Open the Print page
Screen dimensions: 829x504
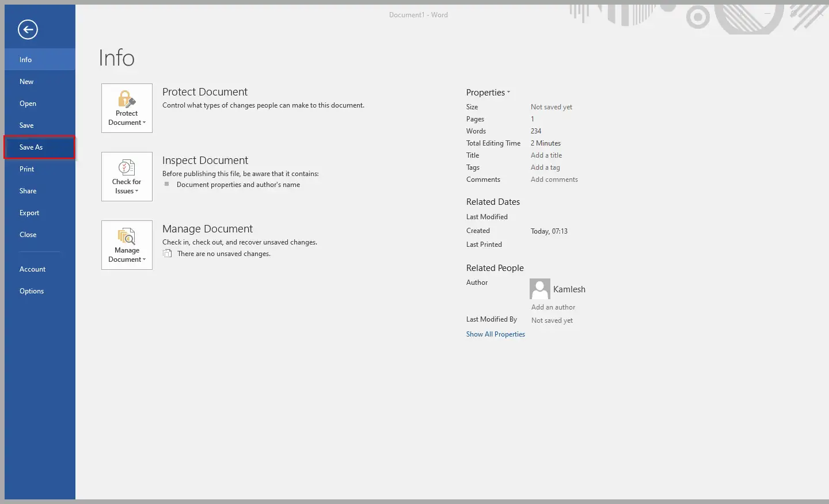point(40,169)
